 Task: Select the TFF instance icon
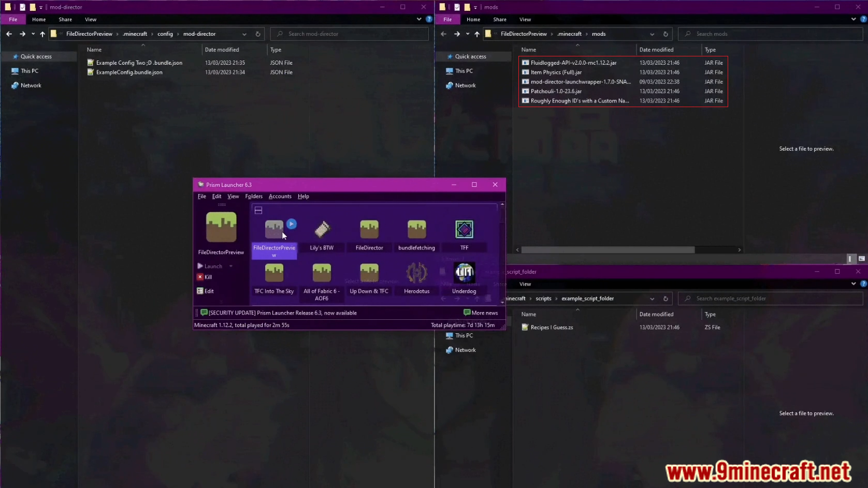(464, 229)
